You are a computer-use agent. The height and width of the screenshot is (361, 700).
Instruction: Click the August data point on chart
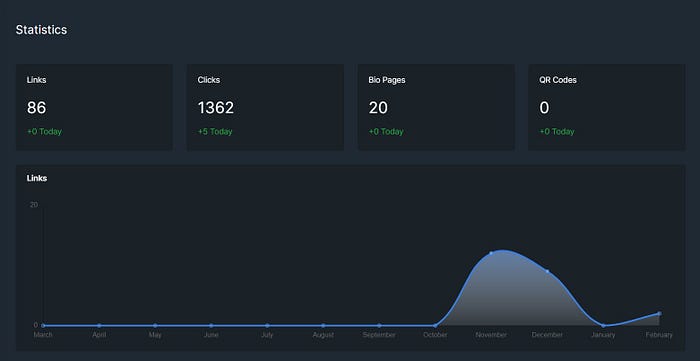pyautogui.click(x=323, y=325)
